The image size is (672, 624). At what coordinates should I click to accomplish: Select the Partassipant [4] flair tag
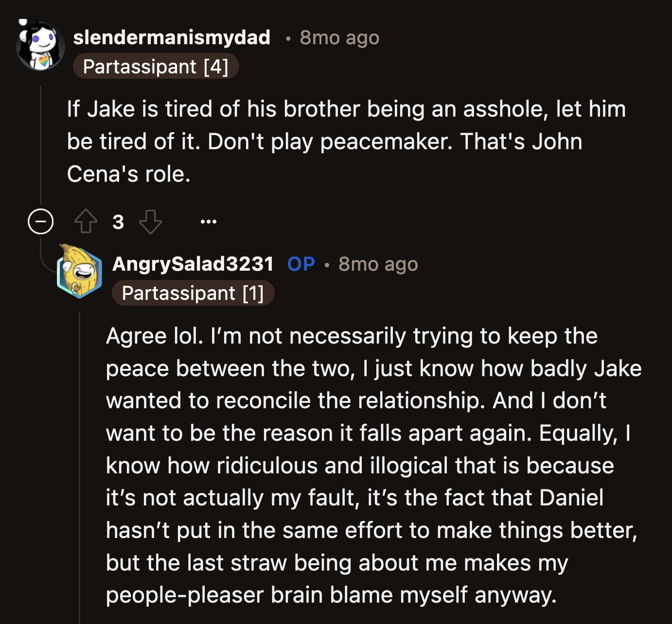click(x=156, y=67)
